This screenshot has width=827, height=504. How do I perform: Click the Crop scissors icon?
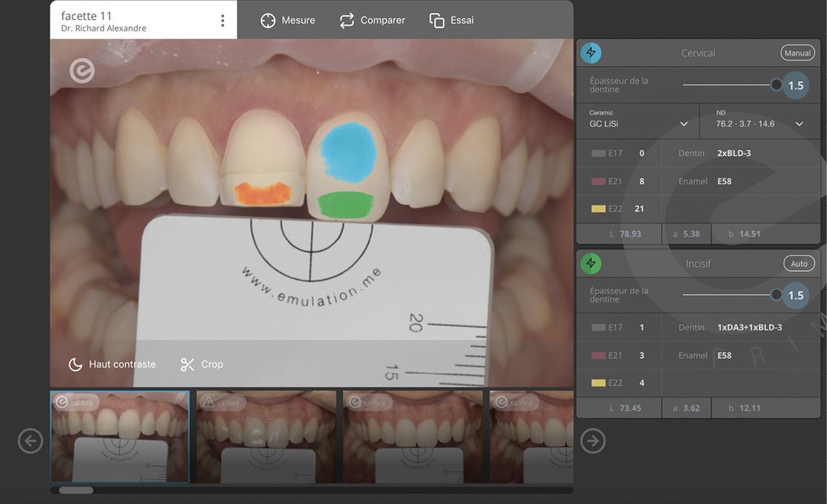[x=187, y=364]
